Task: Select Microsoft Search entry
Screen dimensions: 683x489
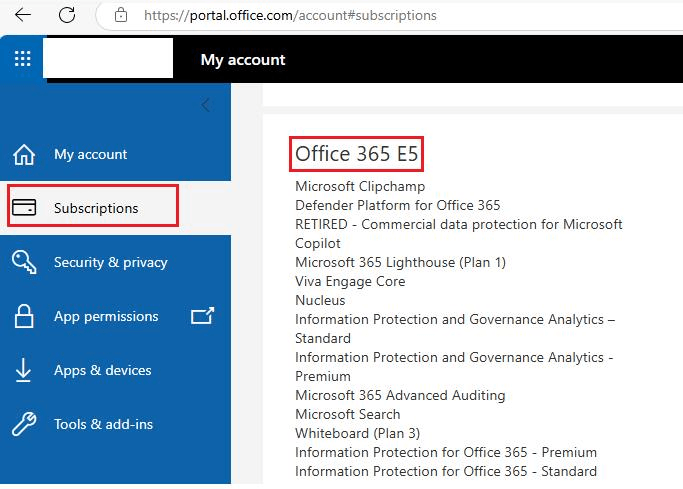Action: click(x=348, y=414)
